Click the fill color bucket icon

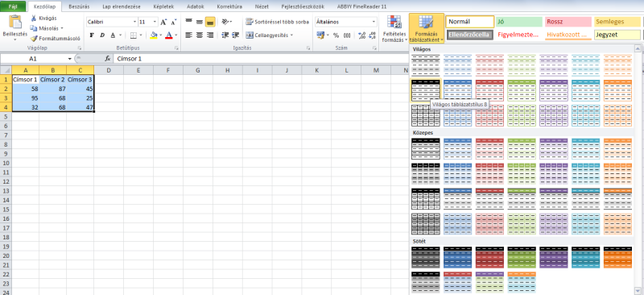(x=154, y=35)
